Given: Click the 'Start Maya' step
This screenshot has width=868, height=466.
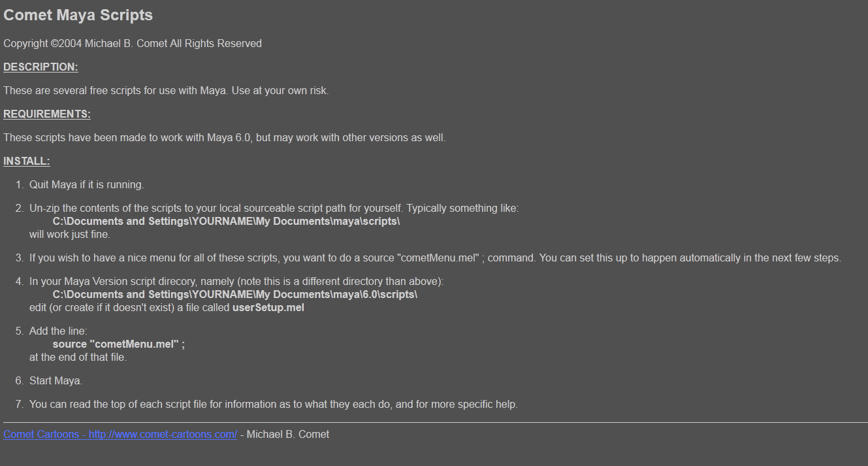Looking at the screenshot, I should pos(56,381).
